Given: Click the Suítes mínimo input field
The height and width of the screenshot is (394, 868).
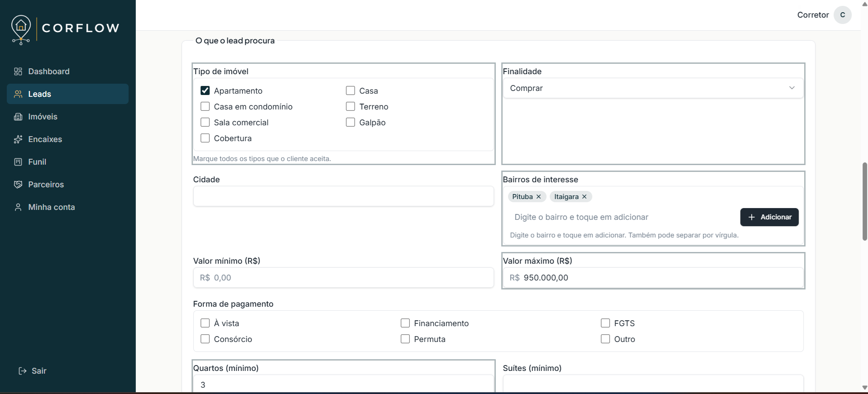Looking at the screenshot, I should tap(653, 385).
